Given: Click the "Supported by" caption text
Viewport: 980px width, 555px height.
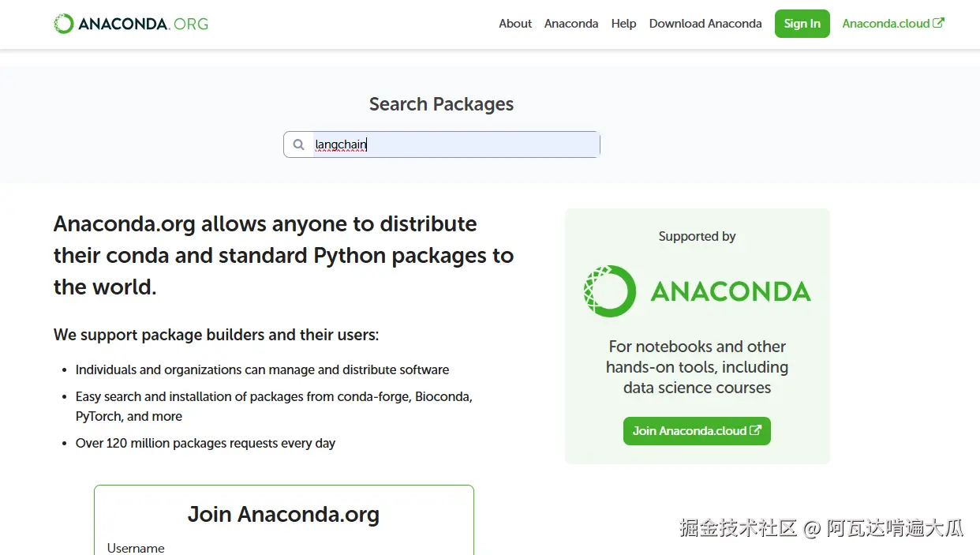Looking at the screenshot, I should point(697,236).
